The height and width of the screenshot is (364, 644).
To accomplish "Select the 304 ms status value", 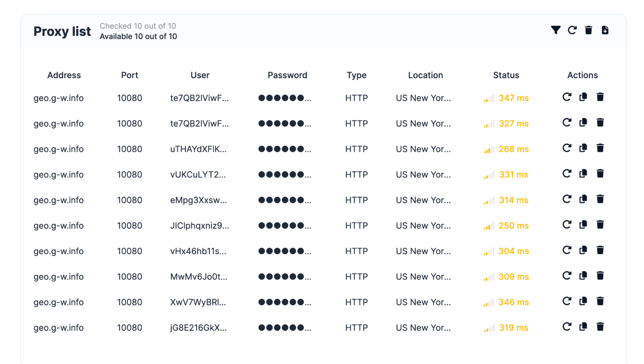I will pyautogui.click(x=514, y=251).
